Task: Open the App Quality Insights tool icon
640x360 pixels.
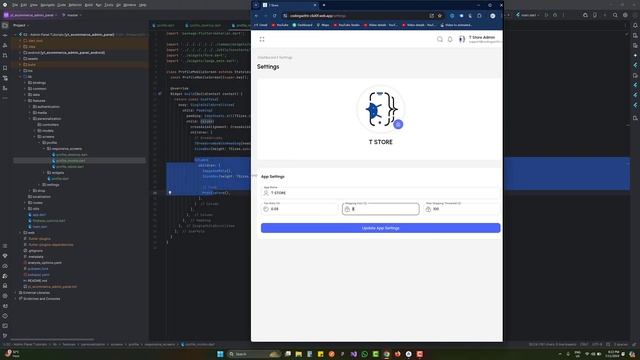Action: (x=5, y=256)
